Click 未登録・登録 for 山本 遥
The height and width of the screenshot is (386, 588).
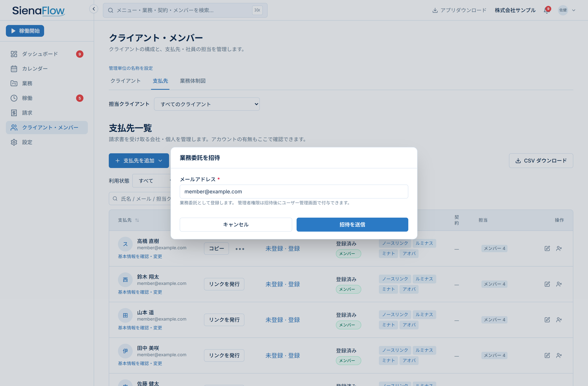point(283,320)
